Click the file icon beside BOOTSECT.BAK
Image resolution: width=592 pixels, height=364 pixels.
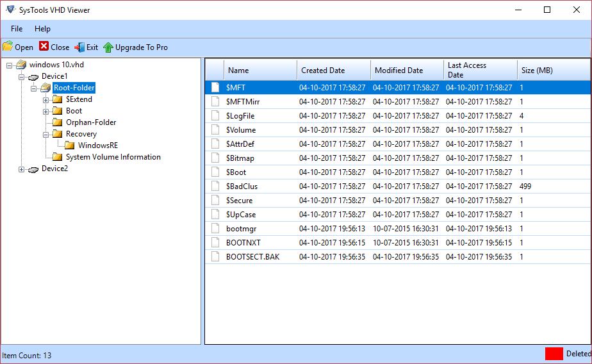click(215, 256)
